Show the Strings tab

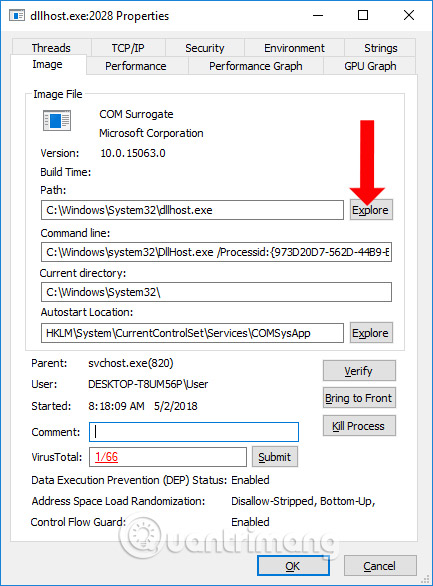tap(380, 48)
